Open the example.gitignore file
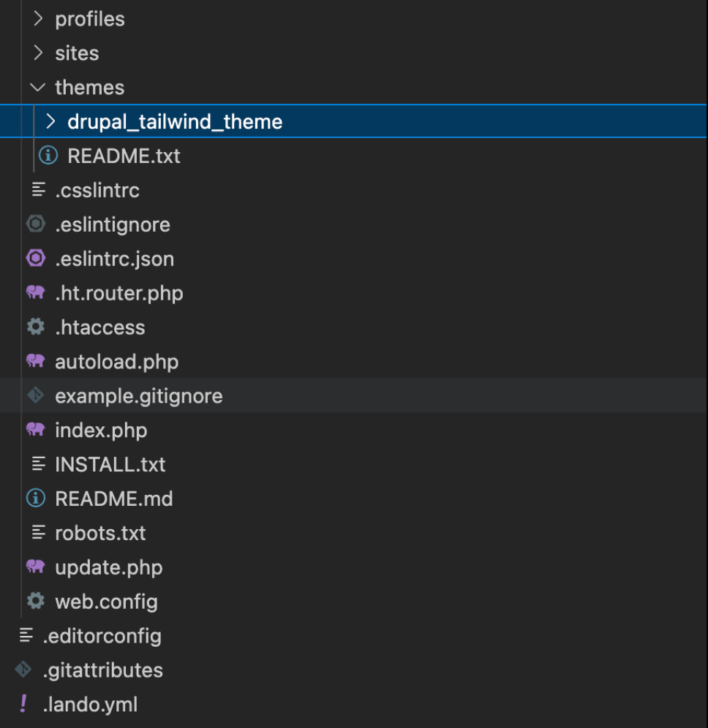Image resolution: width=708 pixels, height=728 pixels. (x=139, y=395)
